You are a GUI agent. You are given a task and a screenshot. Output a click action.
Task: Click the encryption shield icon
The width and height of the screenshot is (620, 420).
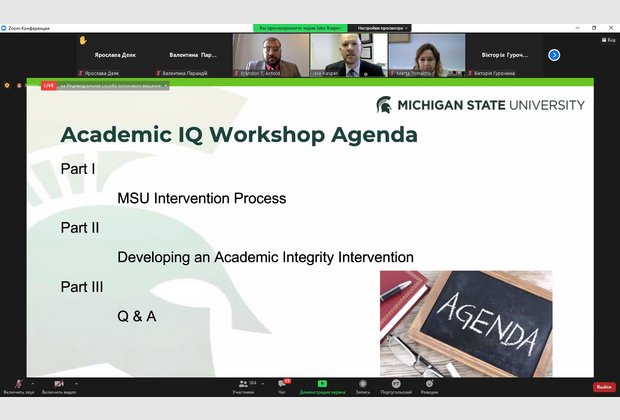click(x=7, y=86)
